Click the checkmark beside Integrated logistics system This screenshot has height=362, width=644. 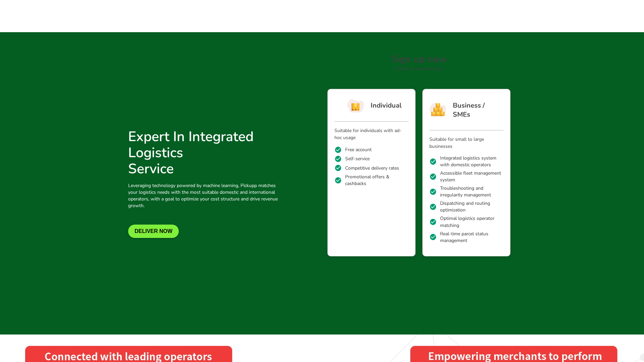click(433, 162)
